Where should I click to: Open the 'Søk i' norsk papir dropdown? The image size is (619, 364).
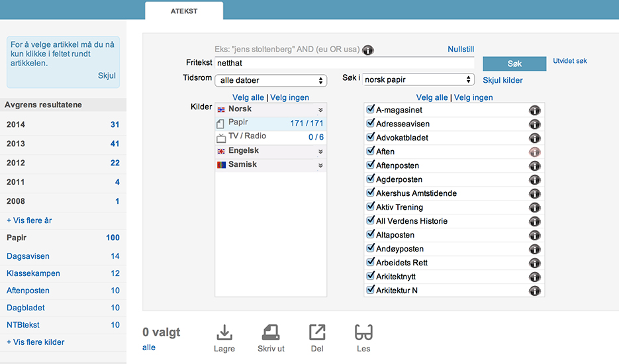tap(418, 79)
